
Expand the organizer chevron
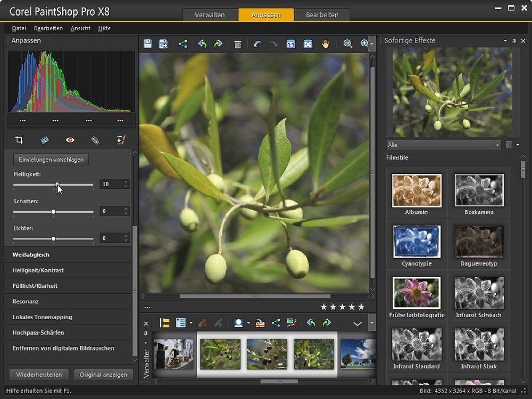click(358, 323)
